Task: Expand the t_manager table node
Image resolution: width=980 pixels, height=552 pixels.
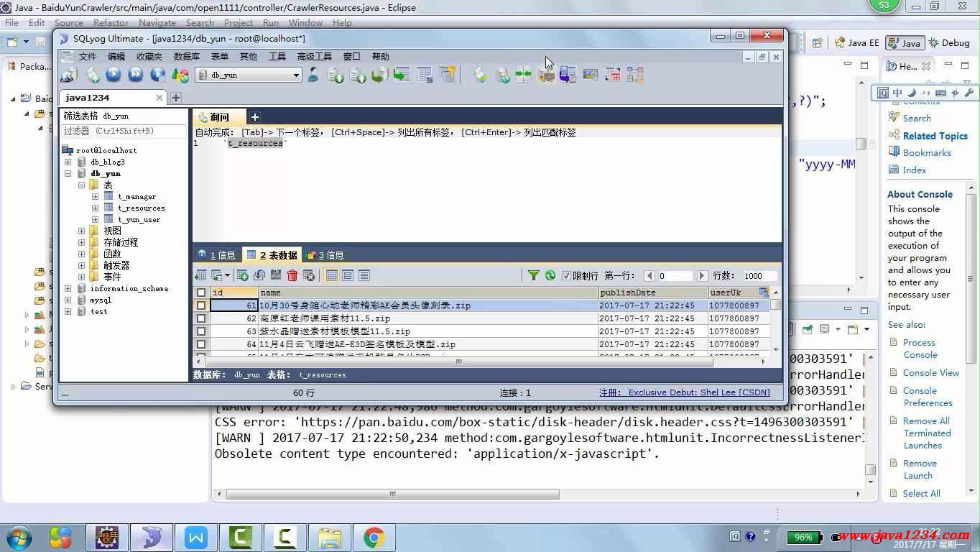Action: tap(95, 196)
